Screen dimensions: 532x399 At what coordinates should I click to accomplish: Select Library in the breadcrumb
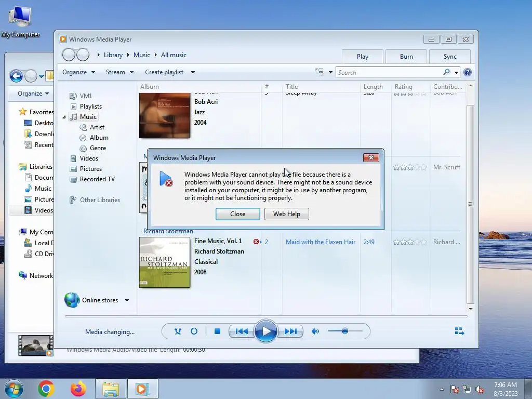pos(113,55)
